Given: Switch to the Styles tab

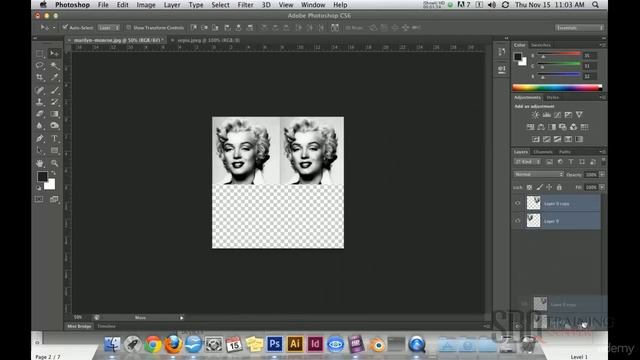Looking at the screenshot, I should (553, 98).
